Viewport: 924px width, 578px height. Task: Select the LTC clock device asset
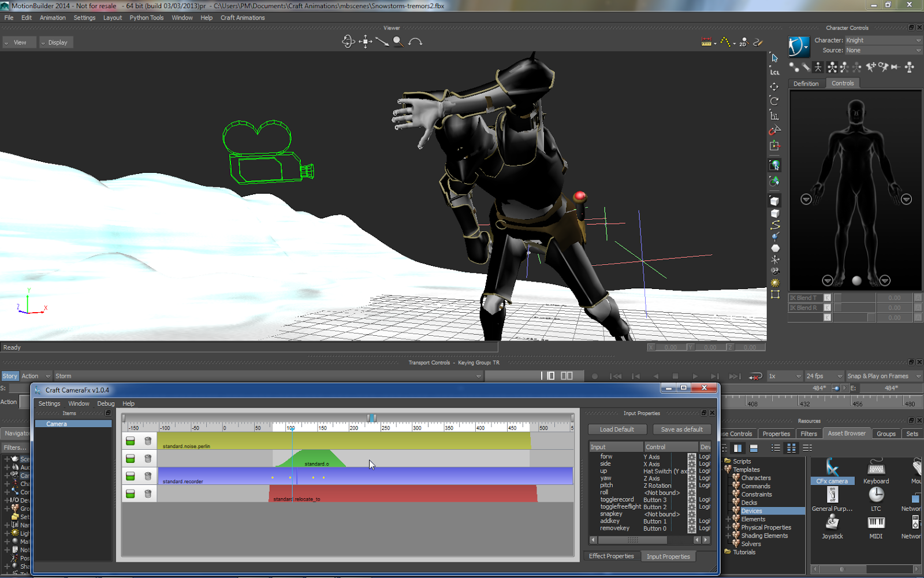point(876,499)
